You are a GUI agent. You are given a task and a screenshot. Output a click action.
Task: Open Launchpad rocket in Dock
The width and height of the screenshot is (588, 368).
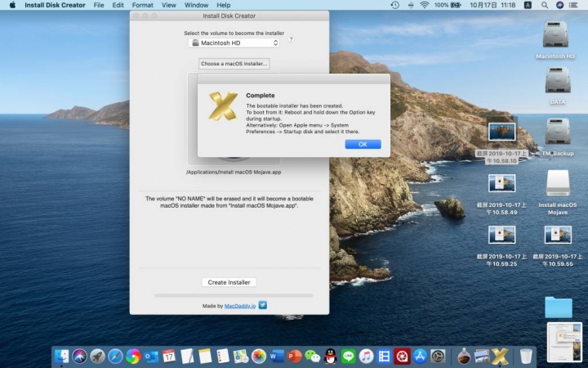click(x=97, y=356)
